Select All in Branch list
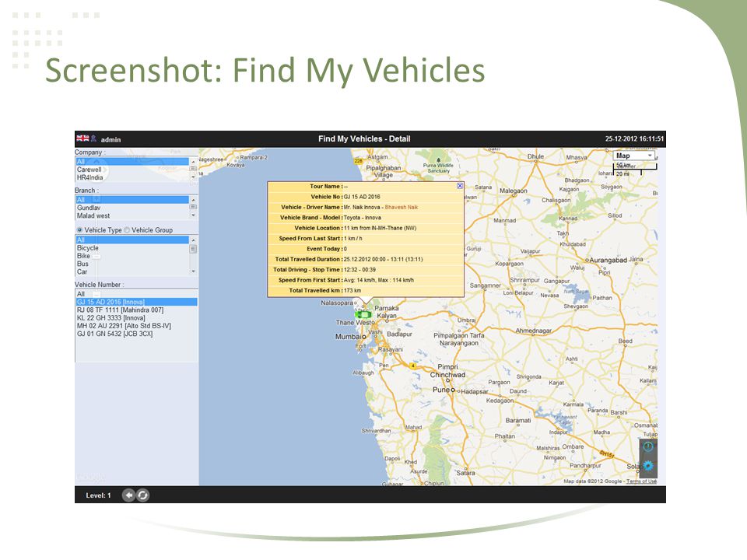Screen dimensions: 747x560 pos(132,200)
